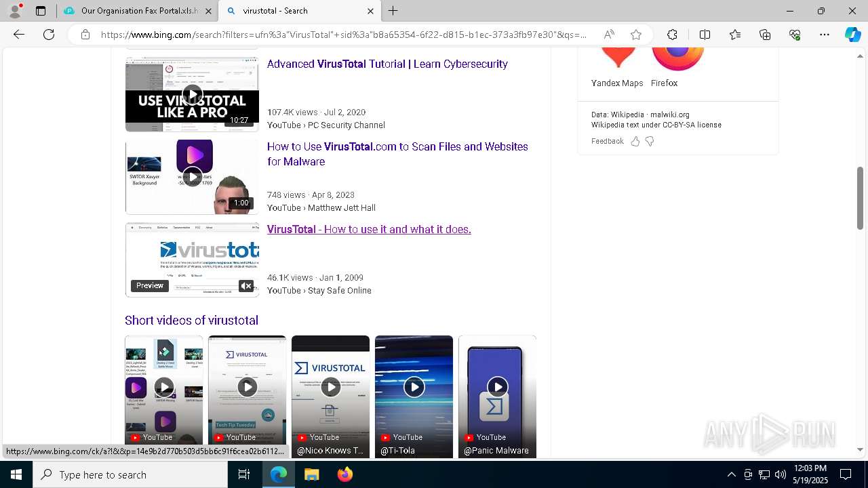
Task: Open Collections icon
Action: 765,35
